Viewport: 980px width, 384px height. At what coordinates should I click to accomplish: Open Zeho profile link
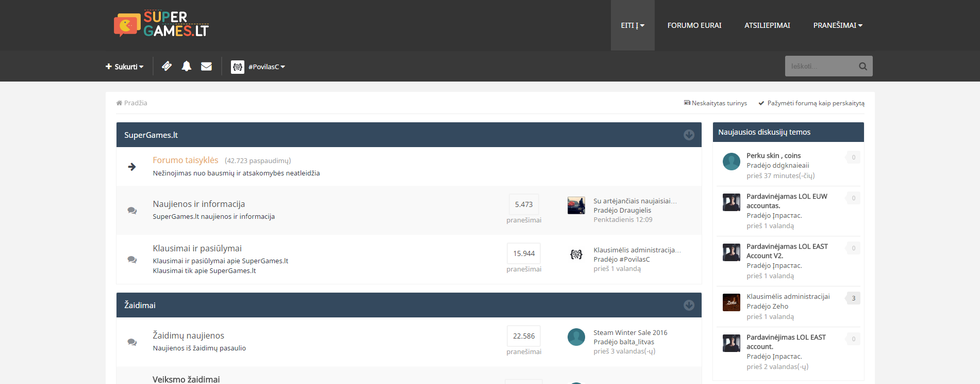[780, 306]
